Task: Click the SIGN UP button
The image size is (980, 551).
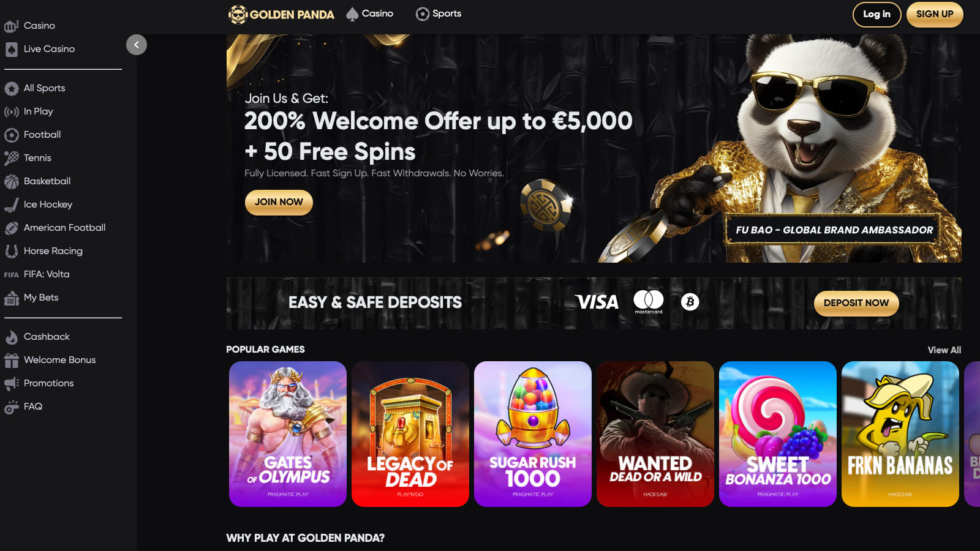Action: pos(935,15)
